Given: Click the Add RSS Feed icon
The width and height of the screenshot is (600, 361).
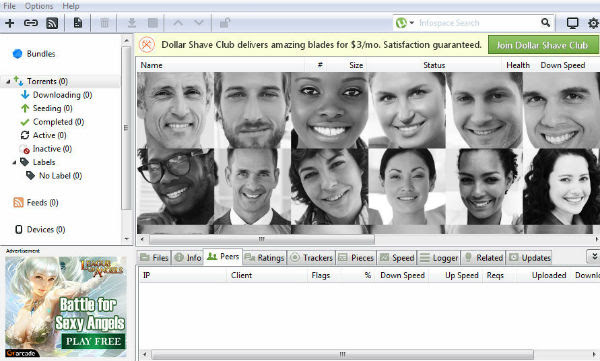Looking at the screenshot, I should [x=52, y=23].
